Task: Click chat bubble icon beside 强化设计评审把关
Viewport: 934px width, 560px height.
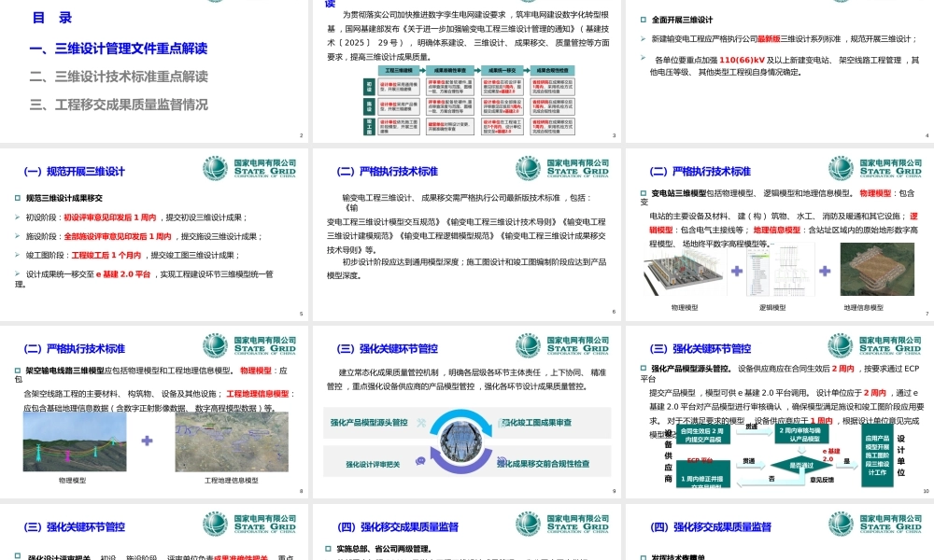Action: click(420, 461)
